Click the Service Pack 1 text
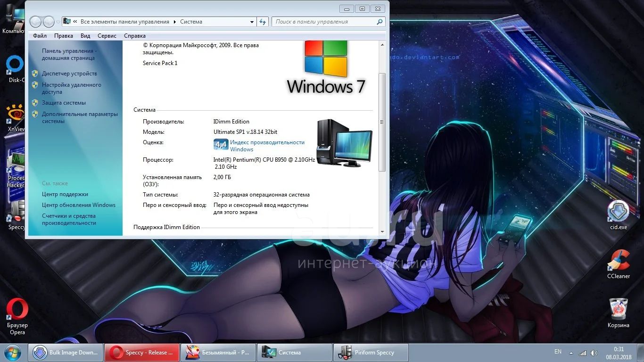 [160, 63]
